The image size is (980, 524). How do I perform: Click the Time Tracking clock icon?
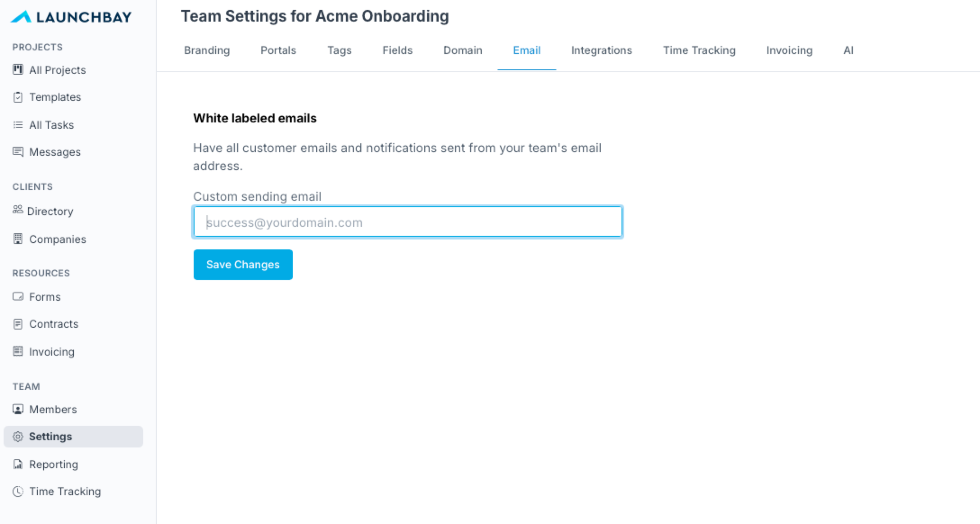[18, 491]
